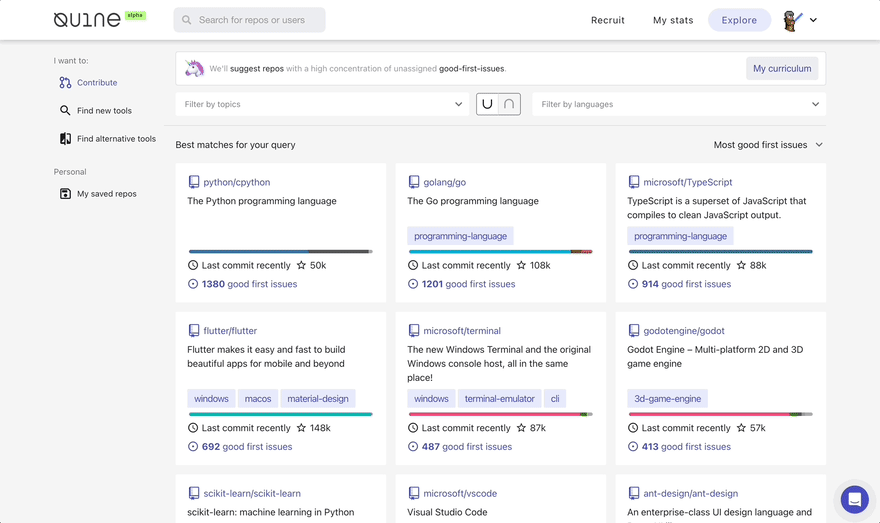Click the unicorn mascot icon
Image resolution: width=880 pixels, height=523 pixels.
click(194, 68)
